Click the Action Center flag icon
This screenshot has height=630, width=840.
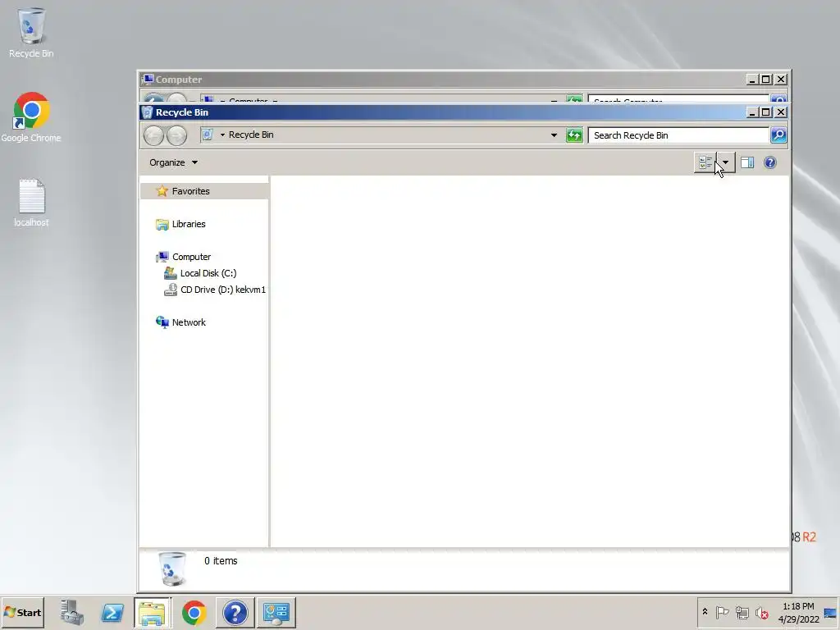(x=722, y=612)
